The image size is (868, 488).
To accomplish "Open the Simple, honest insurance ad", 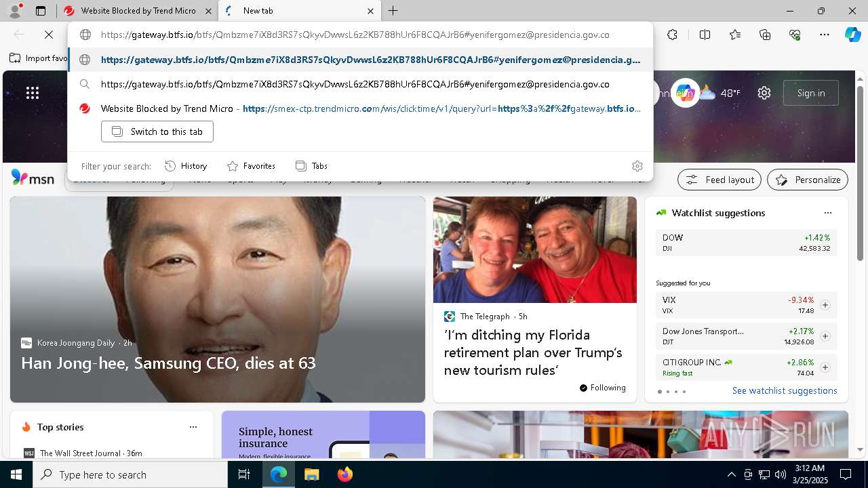I will pos(323,434).
